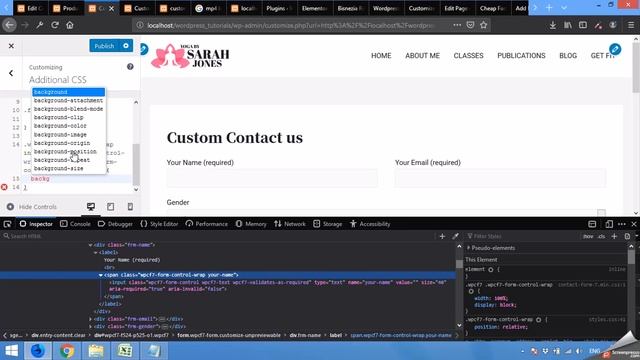This screenshot has width=640, height=360.
Task: Go back from Additional CSS panel
Action: (11, 73)
